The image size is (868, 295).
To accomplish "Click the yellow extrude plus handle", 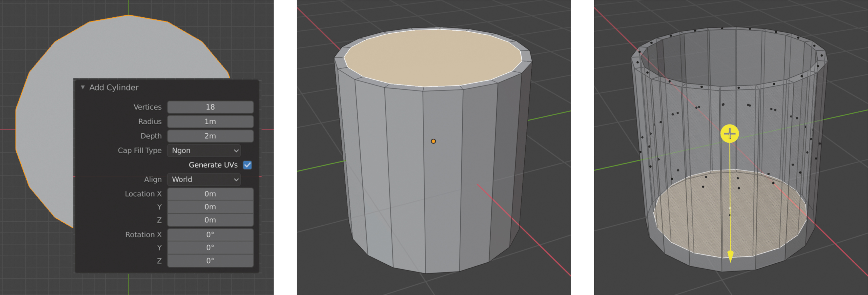I will [729, 133].
